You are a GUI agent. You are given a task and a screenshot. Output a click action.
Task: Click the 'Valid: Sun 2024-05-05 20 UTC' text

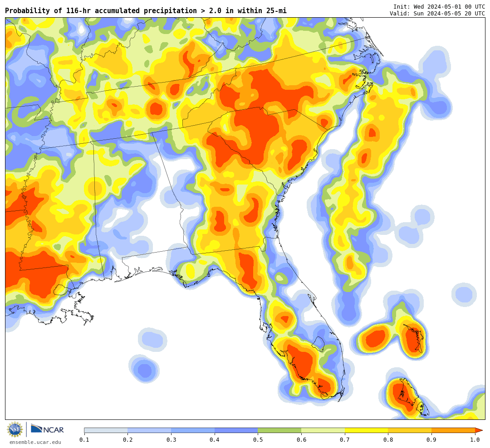(x=437, y=14)
